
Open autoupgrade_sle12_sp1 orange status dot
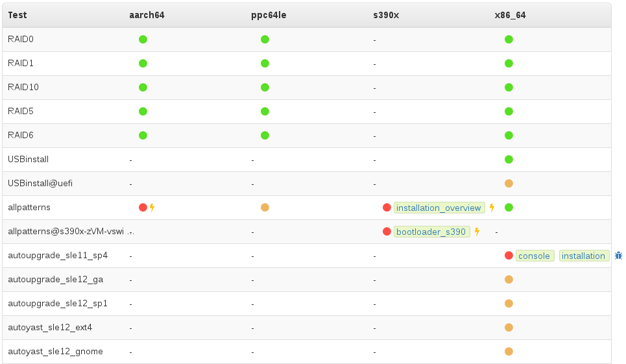[x=509, y=304]
